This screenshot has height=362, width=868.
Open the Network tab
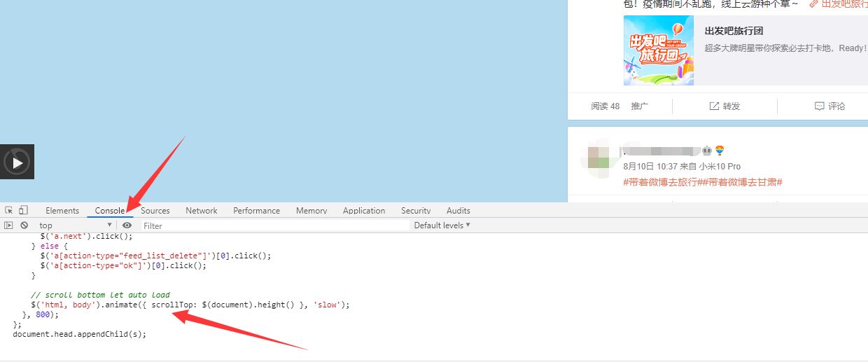[201, 211]
